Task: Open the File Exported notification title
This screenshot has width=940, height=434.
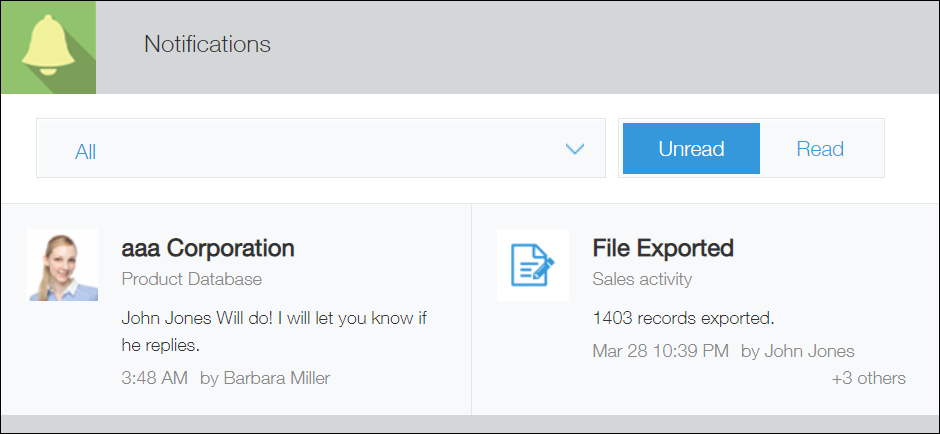Action: [663, 248]
